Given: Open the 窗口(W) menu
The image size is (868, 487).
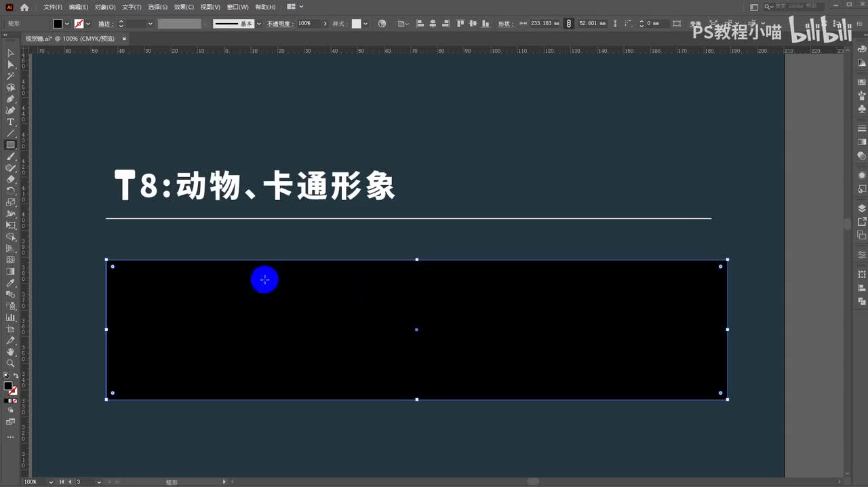Looking at the screenshot, I should pyautogui.click(x=237, y=7).
